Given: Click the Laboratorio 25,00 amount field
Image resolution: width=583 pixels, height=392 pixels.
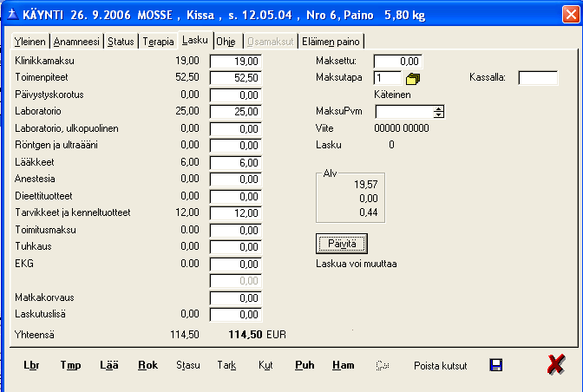Looking at the screenshot, I should [x=236, y=112].
